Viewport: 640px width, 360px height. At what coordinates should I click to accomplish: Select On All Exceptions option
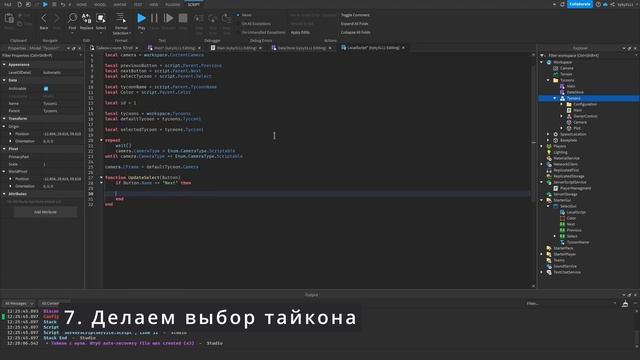(x=253, y=24)
